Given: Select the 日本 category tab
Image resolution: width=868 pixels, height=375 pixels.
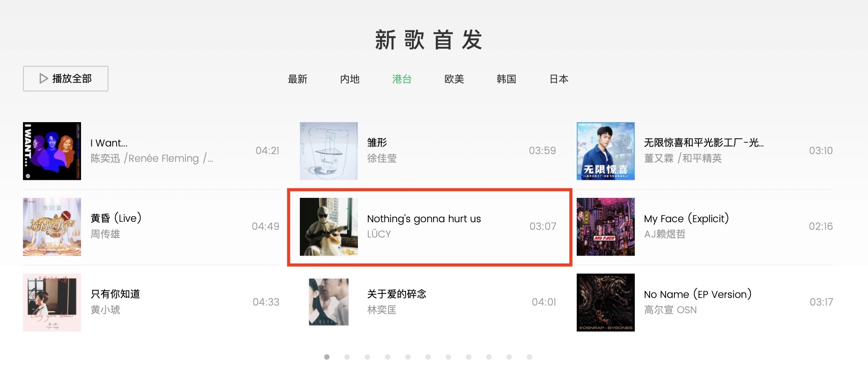Looking at the screenshot, I should 559,79.
